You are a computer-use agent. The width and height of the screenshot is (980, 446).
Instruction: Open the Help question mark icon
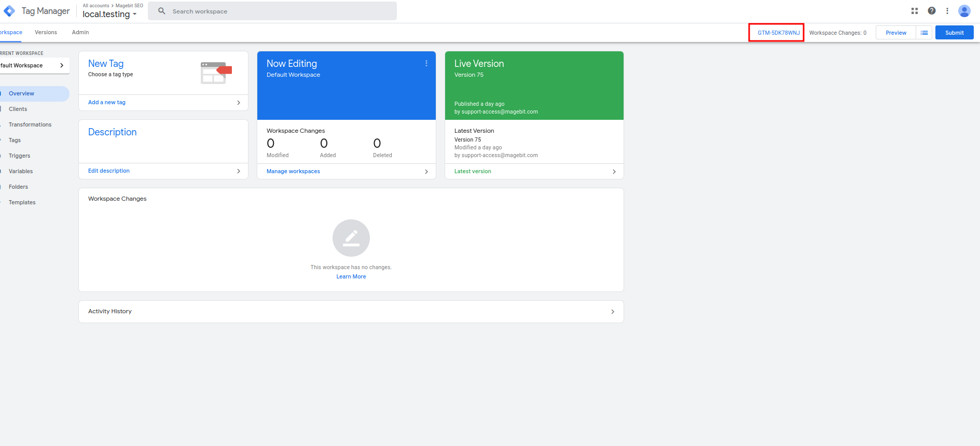(932, 11)
